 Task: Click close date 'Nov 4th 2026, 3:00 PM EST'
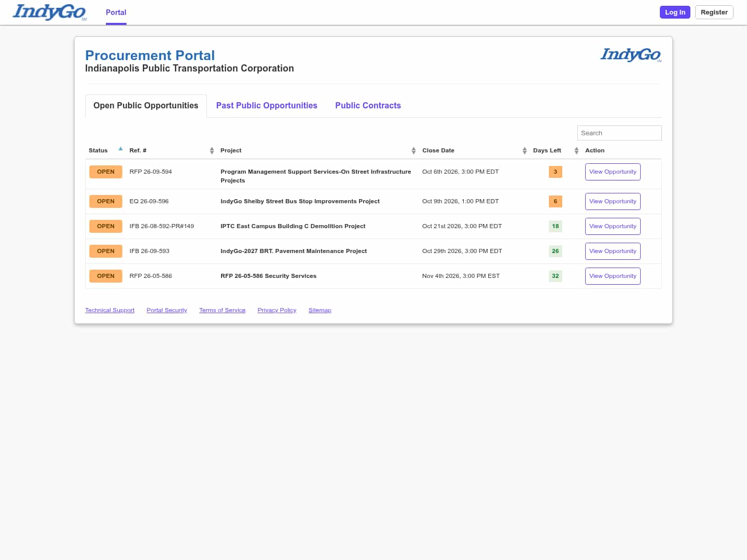461,276
